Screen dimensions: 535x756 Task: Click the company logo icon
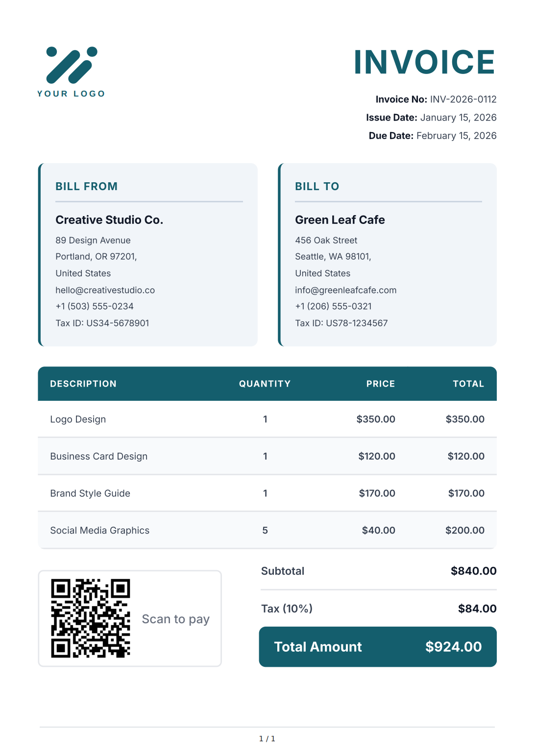pos(72,65)
